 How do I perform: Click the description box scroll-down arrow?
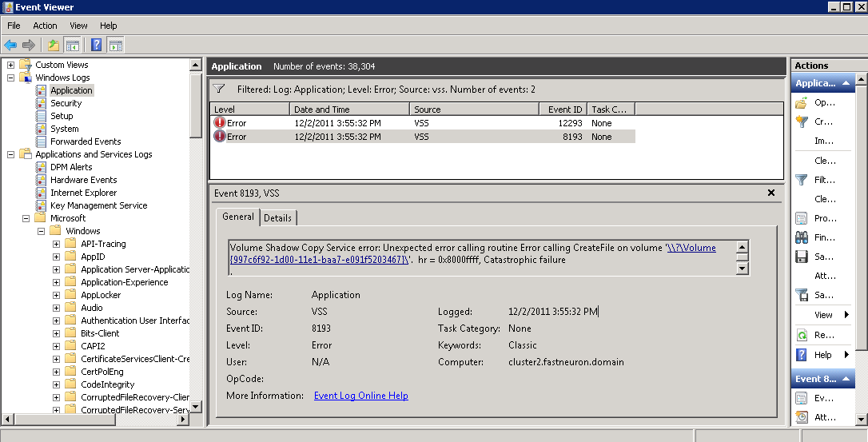point(743,269)
